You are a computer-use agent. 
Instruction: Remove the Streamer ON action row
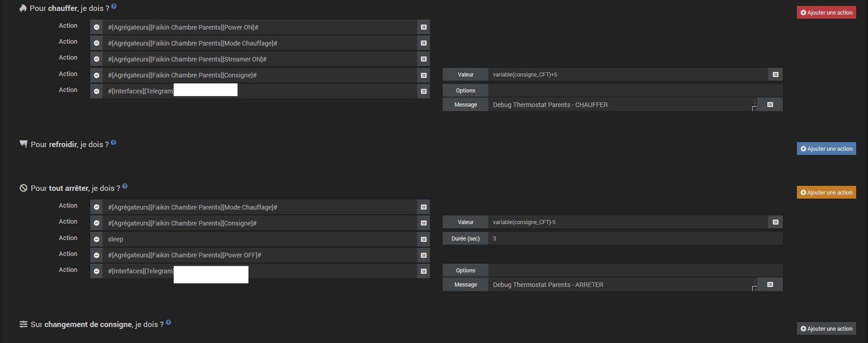97,59
